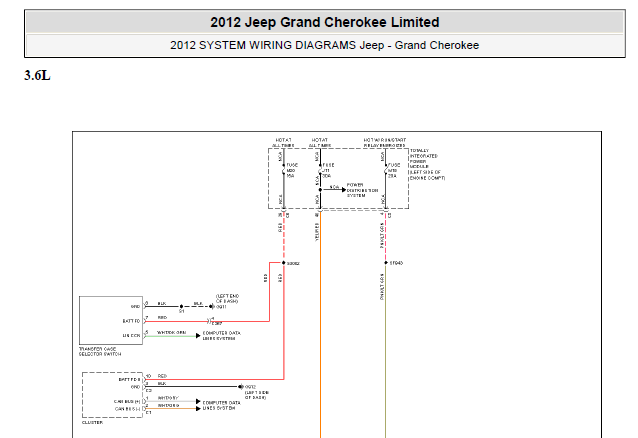
Task: Click 'BATT FD' pin on transfer case switch
Action: point(131,321)
